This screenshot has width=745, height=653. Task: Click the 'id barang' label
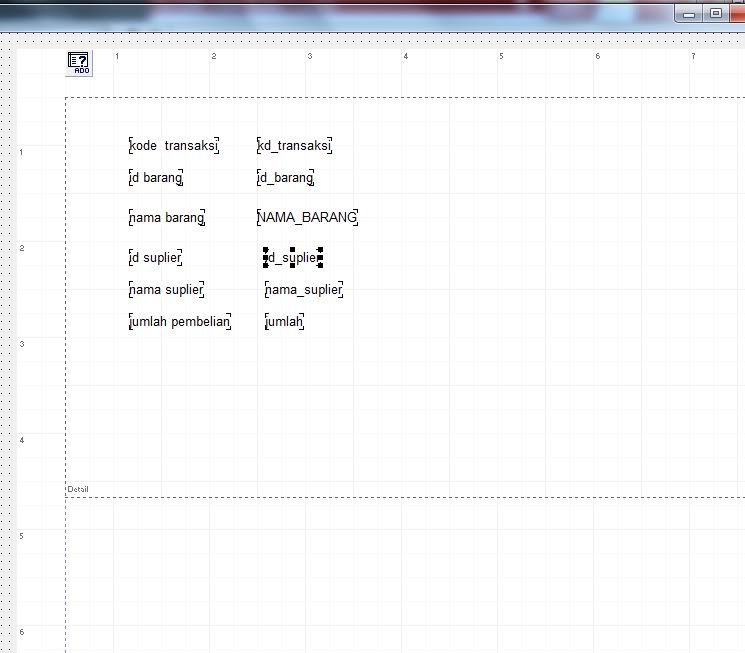(x=156, y=178)
